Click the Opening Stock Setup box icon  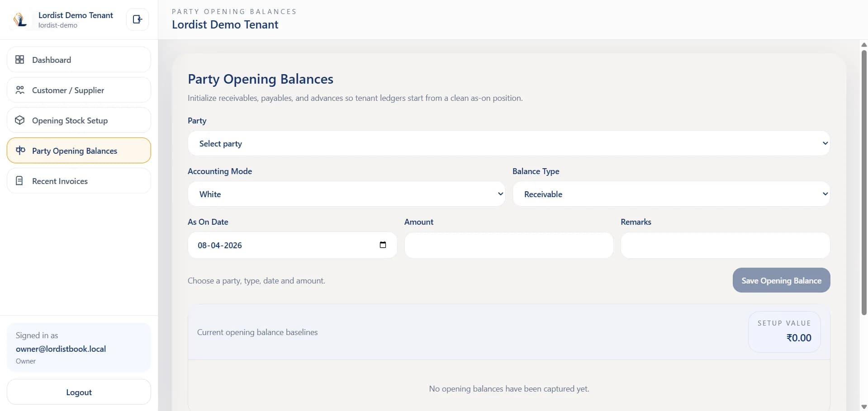(20, 120)
